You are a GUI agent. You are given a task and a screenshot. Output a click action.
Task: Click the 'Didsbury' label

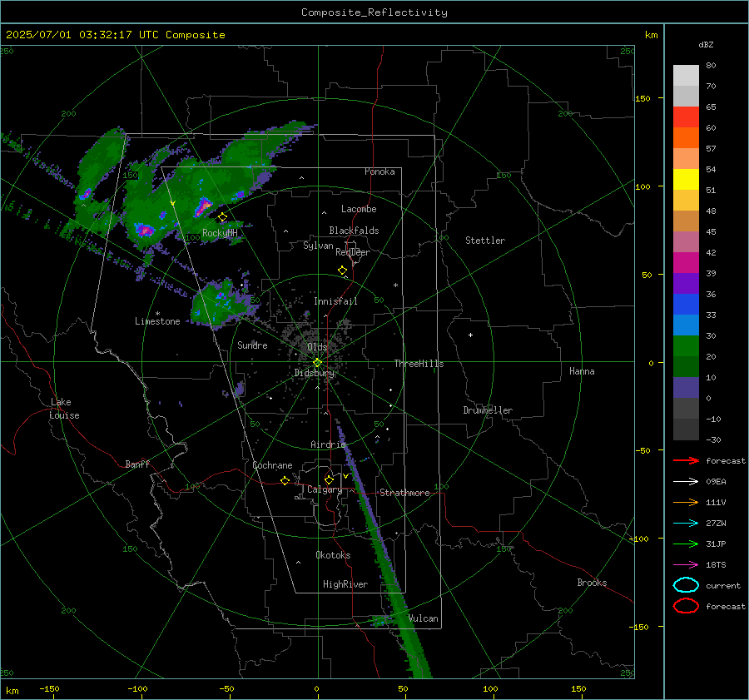click(314, 373)
